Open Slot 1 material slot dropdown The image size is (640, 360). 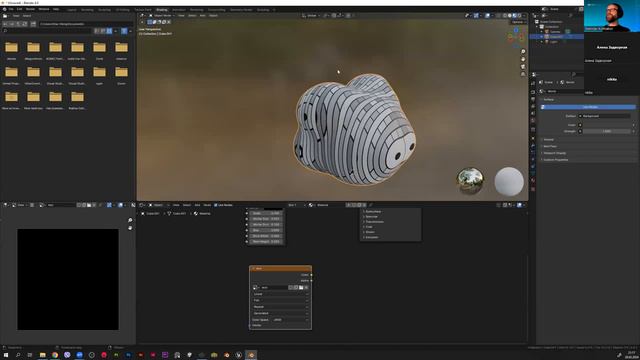297,205
